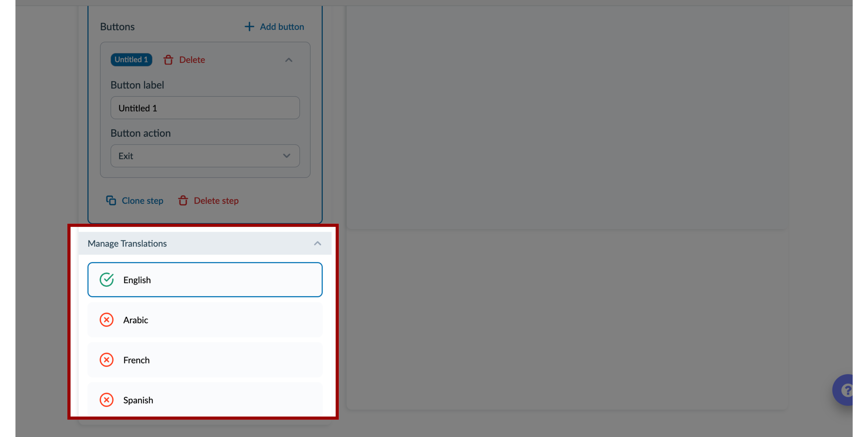Click the green checkmark icon for English
The width and height of the screenshot is (868, 437).
click(106, 280)
